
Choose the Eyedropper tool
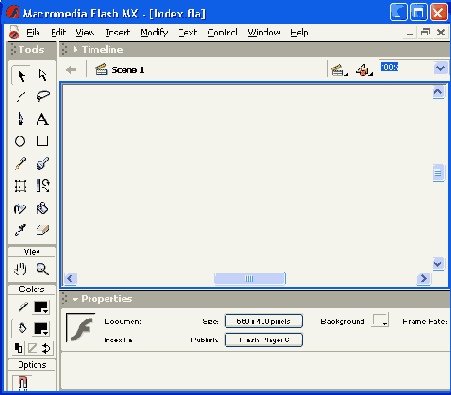point(20,230)
